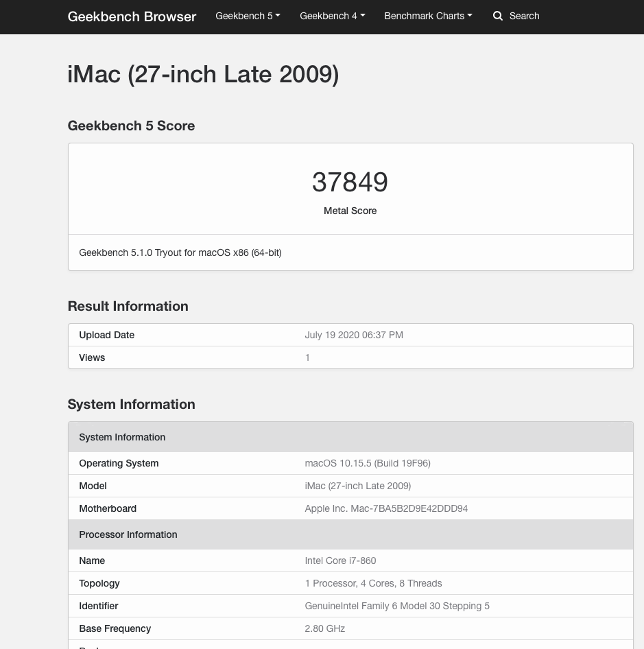The width and height of the screenshot is (644, 649).
Task: Click the Geekbench 5 Score heading
Action: tap(131, 126)
